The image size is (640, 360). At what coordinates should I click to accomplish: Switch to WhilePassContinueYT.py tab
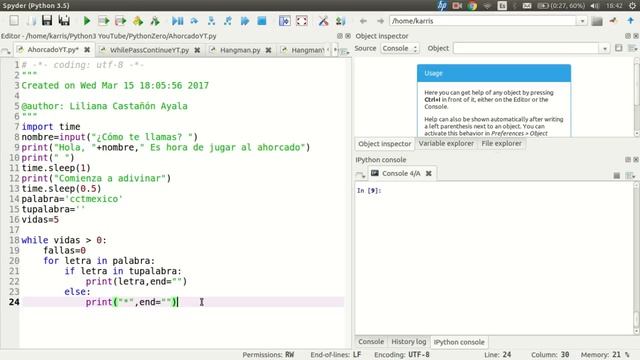[x=149, y=50]
